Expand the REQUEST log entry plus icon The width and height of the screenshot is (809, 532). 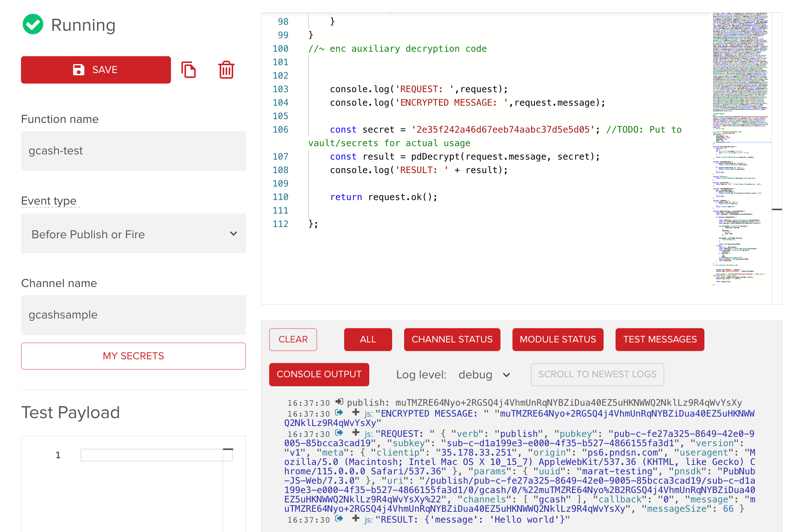pyautogui.click(x=356, y=433)
